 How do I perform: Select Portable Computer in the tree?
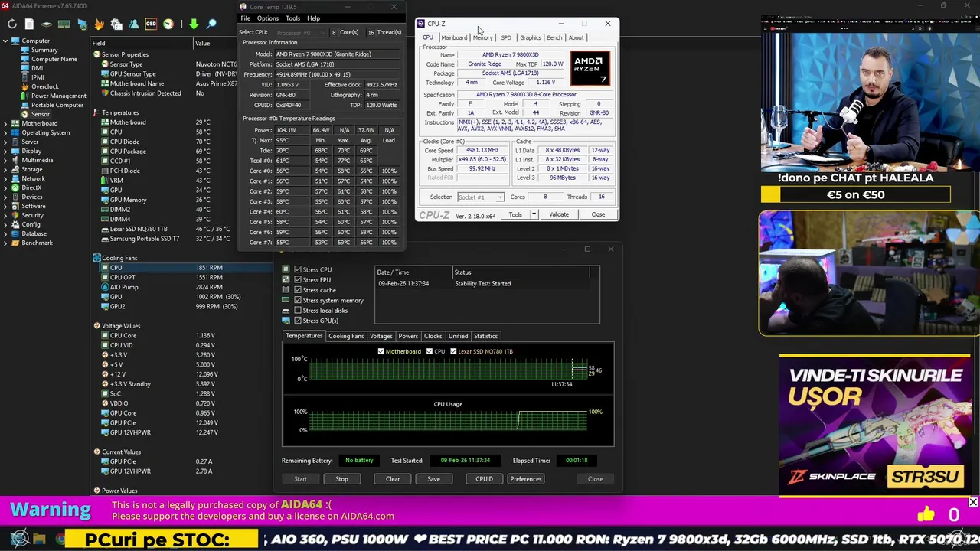57,105
